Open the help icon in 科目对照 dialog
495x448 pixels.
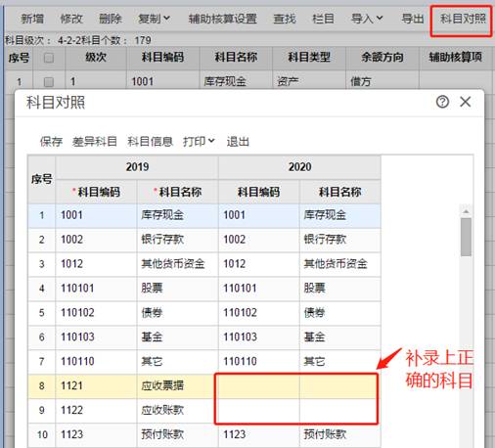(x=442, y=102)
